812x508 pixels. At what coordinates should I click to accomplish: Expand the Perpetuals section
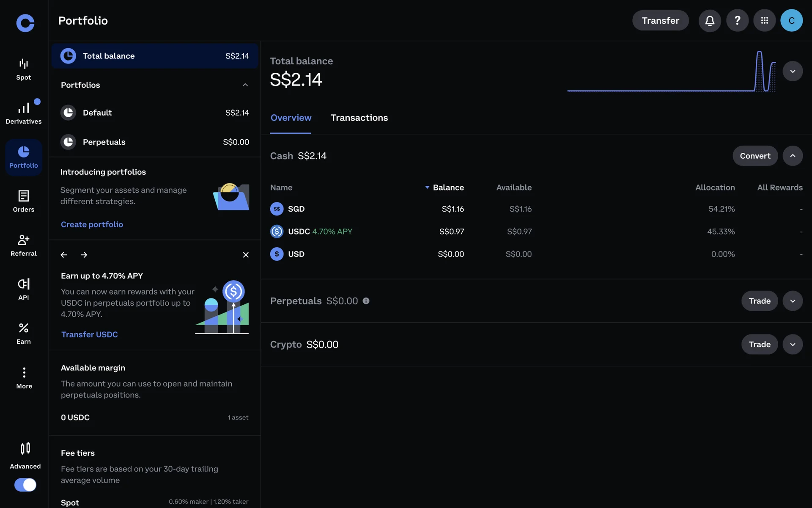tap(793, 301)
